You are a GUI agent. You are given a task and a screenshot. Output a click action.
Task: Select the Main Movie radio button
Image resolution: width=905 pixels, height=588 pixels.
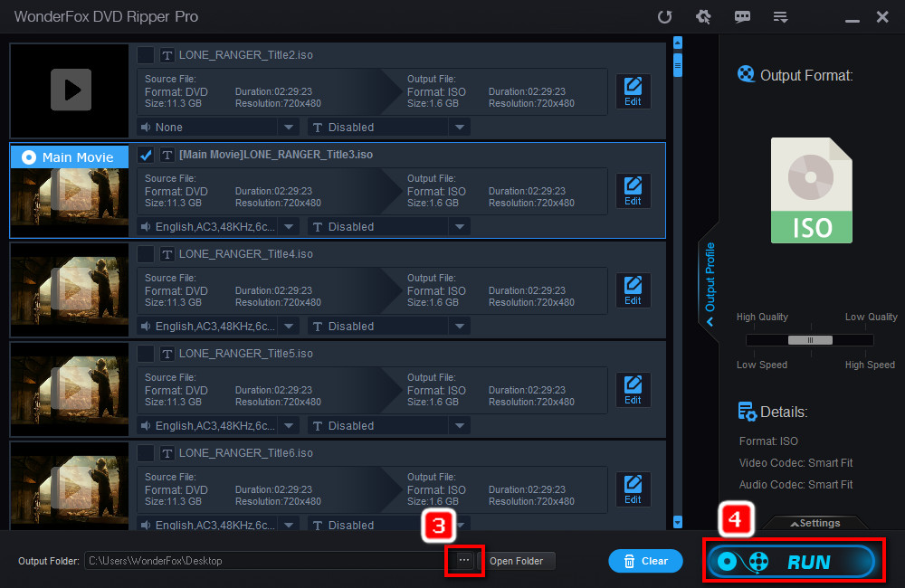click(29, 157)
